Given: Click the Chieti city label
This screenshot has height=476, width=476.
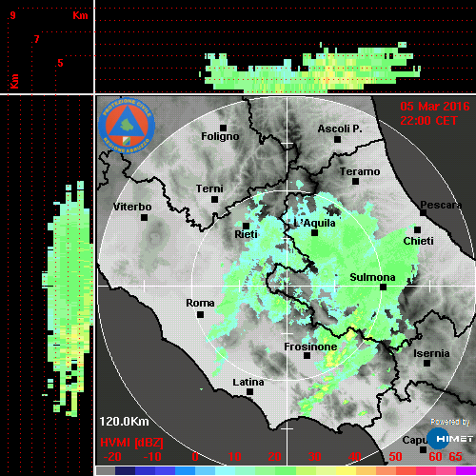Looking at the screenshot, I should pos(418,241).
